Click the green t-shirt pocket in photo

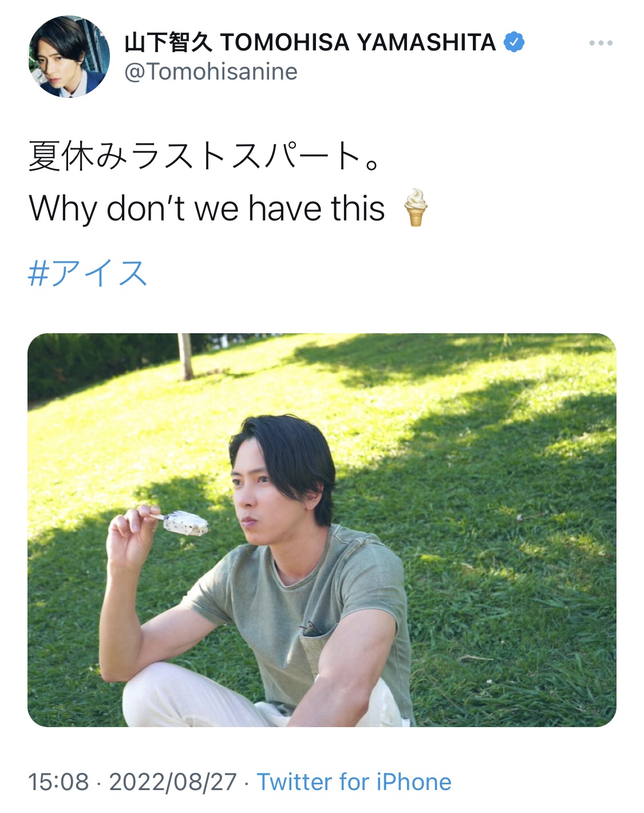[x=317, y=653]
